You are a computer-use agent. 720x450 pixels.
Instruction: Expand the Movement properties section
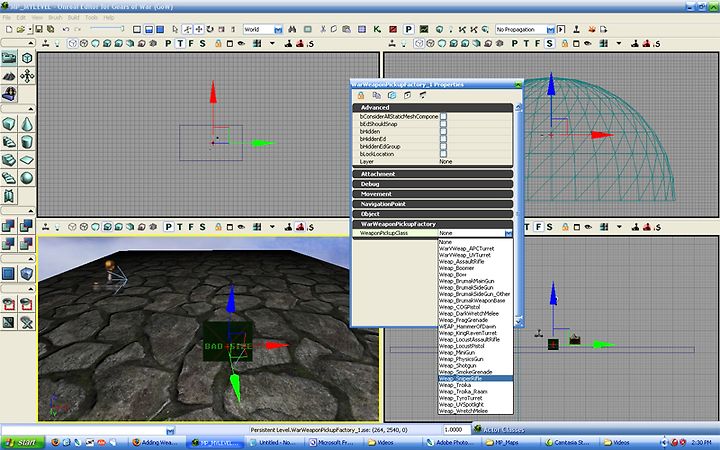(433, 194)
